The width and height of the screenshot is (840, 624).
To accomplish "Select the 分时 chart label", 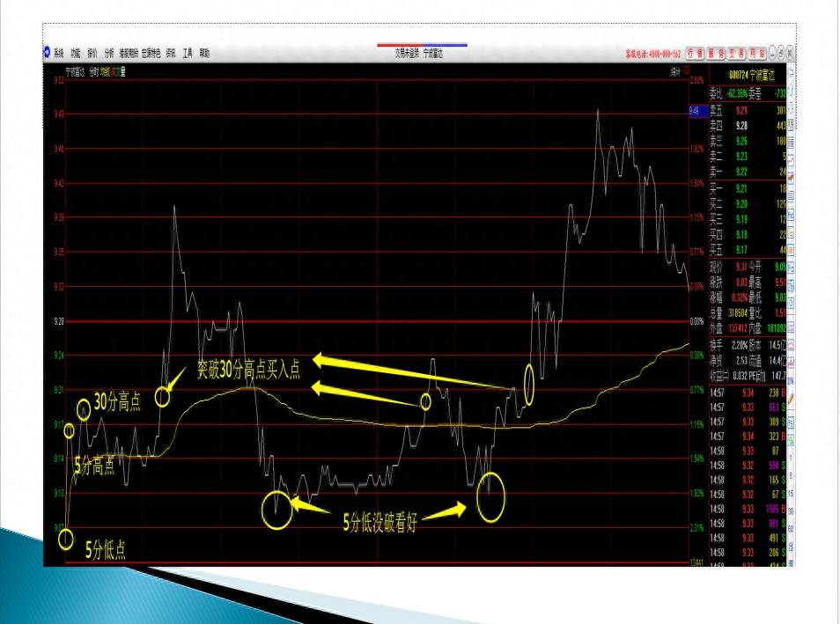I will coord(93,72).
